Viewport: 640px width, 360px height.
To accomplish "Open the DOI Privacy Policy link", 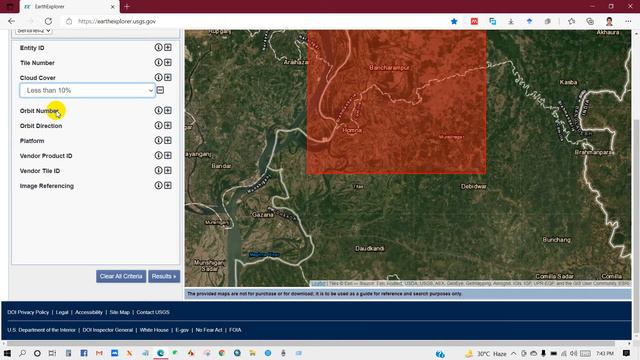I will tap(28, 312).
